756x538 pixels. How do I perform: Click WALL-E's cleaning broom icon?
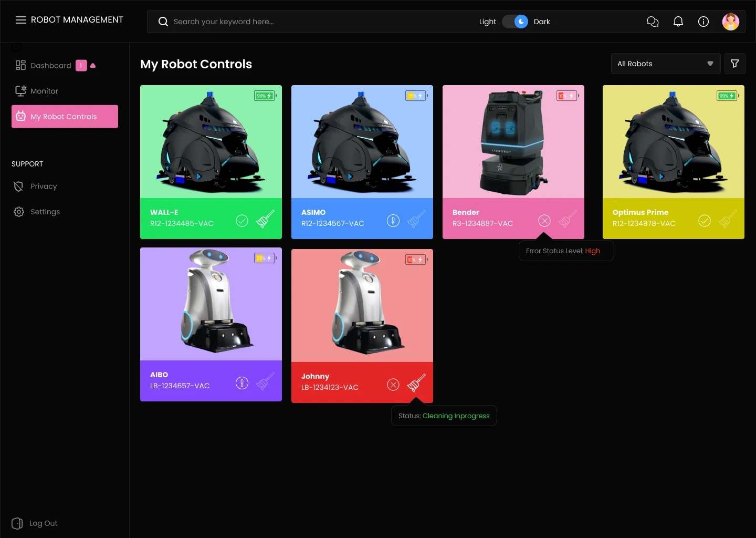(x=265, y=219)
